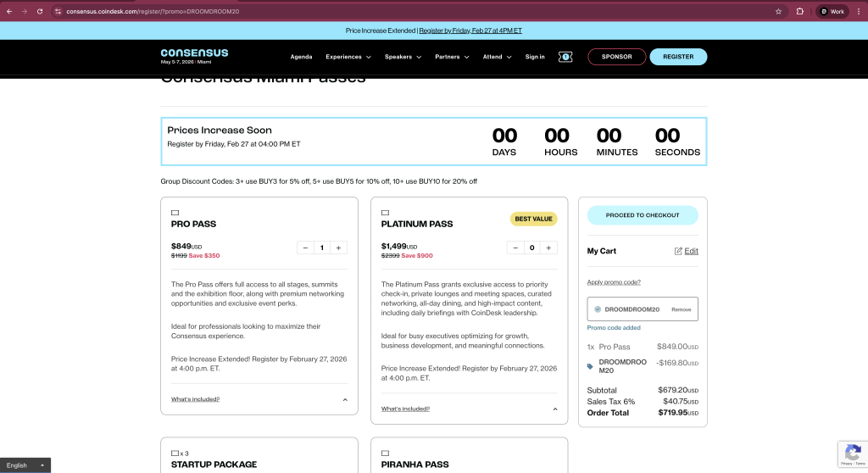Image resolution: width=868 pixels, height=473 pixels.
Task: Bookmark page using star icon
Action: tap(778, 11)
